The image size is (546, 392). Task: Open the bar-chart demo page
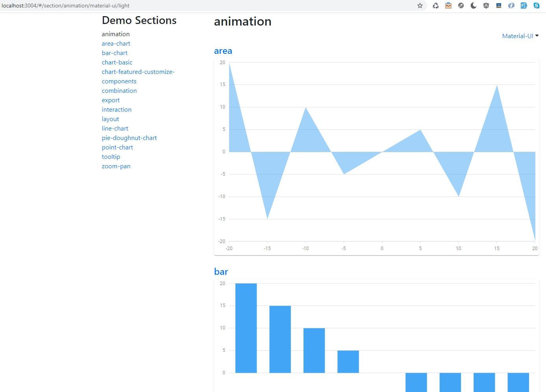[x=115, y=53]
